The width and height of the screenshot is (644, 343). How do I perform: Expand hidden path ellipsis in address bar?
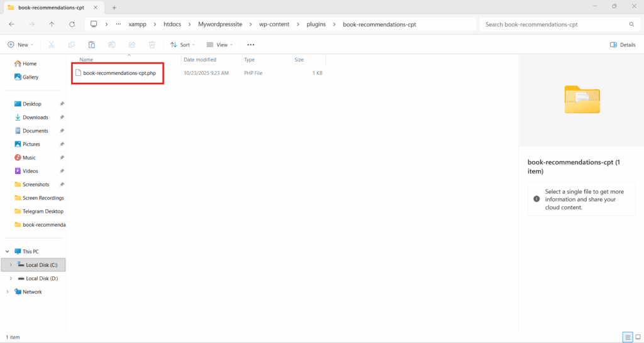(x=118, y=24)
